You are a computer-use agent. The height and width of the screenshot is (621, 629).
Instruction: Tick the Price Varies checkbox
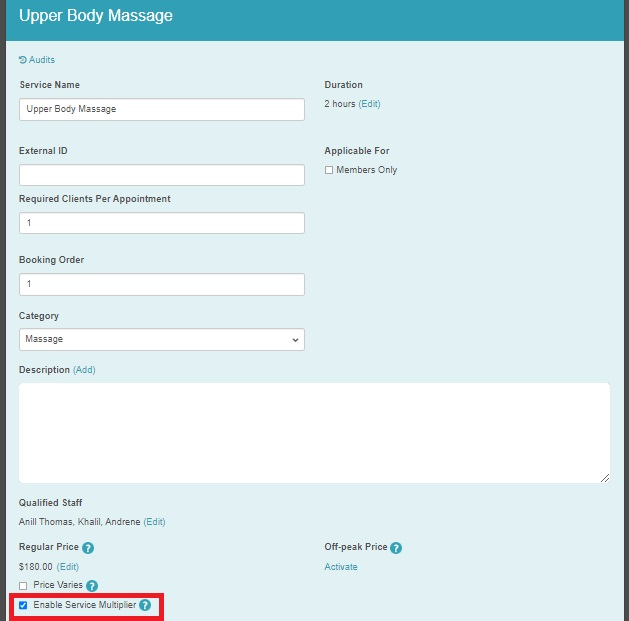tap(23, 586)
